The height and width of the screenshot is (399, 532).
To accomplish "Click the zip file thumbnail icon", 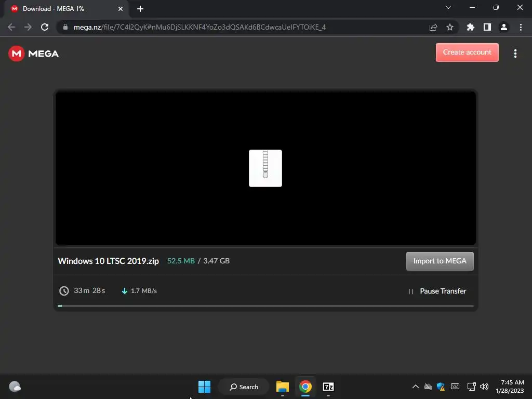I will click(265, 168).
